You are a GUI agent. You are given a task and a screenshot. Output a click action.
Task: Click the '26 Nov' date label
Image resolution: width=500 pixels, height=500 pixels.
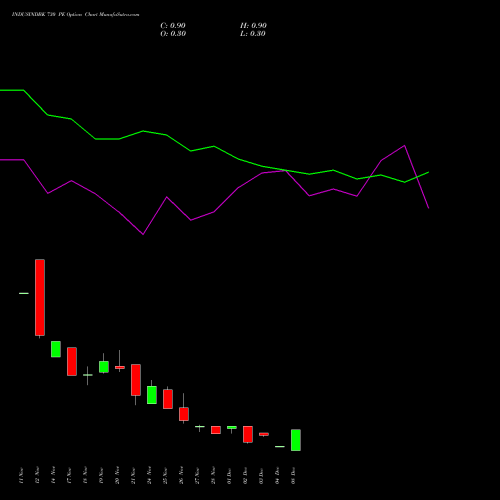[x=181, y=475]
